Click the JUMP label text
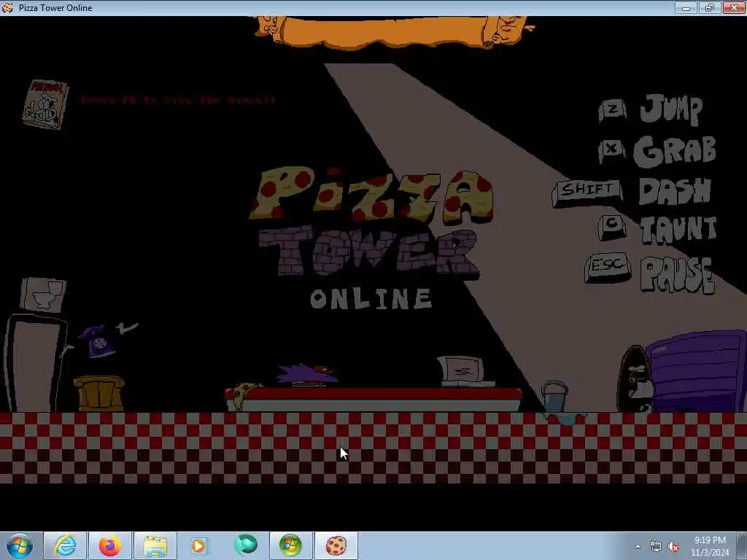The image size is (747, 560). click(671, 109)
